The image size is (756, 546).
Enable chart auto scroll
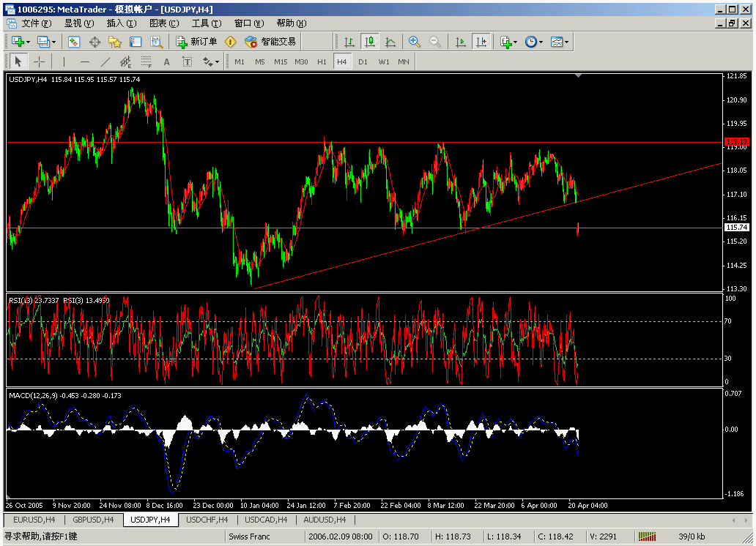pyautogui.click(x=459, y=42)
